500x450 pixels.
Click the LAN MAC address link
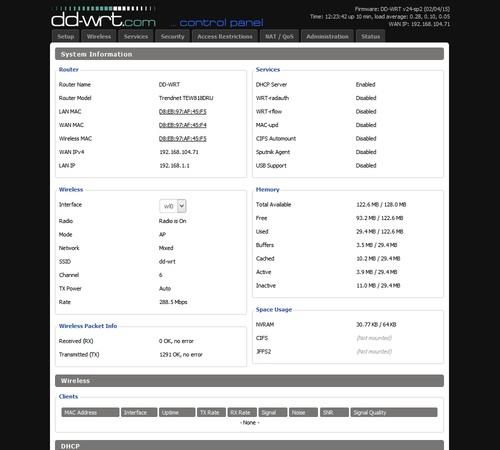click(183, 112)
